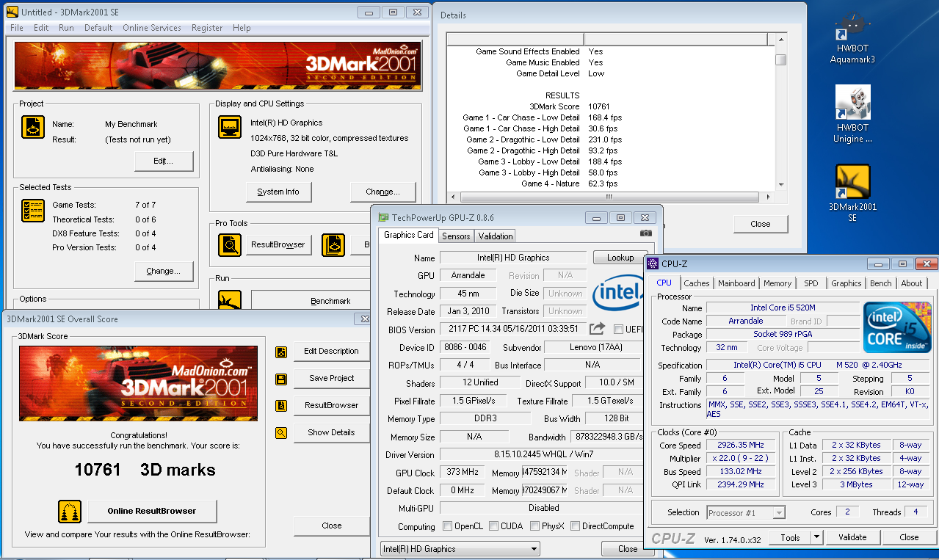Open HWBOT Unigine desktop shortcut
Screen dimensions: 939x560
click(x=852, y=114)
